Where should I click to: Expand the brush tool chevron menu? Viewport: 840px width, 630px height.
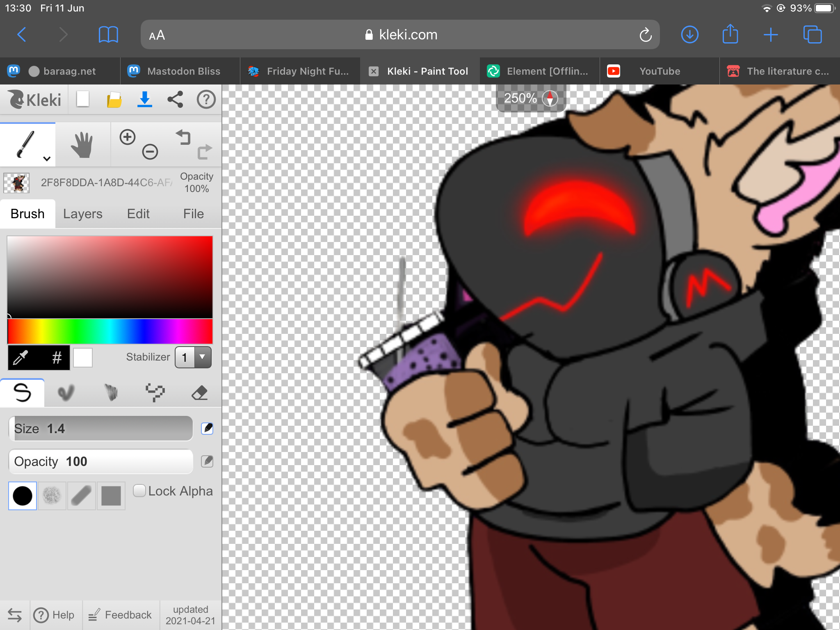click(47, 159)
